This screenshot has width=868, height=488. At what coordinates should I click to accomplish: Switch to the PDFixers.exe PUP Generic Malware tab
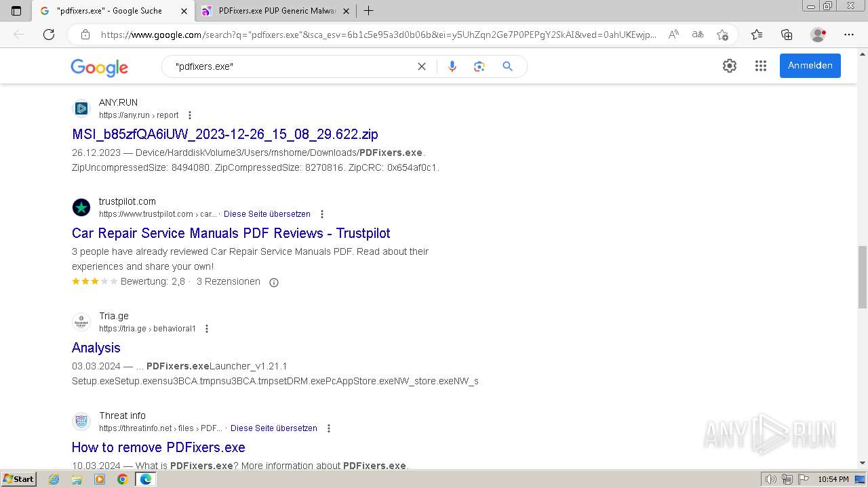pyautogui.click(x=276, y=11)
